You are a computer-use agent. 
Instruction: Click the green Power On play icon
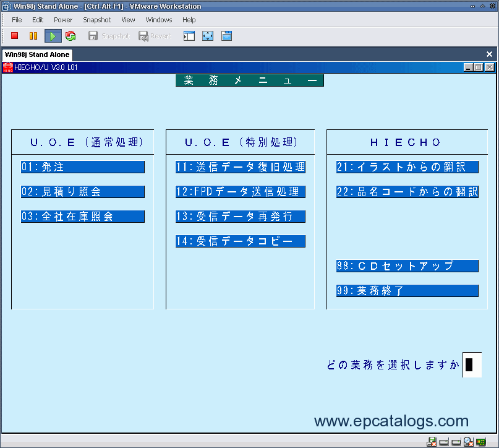pyautogui.click(x=53, y=36)
